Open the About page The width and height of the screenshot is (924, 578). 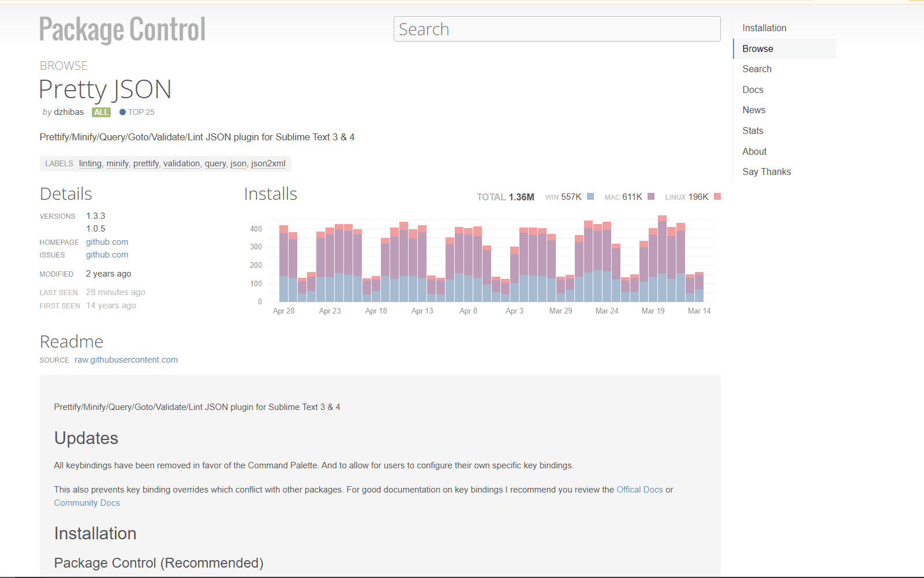click(754, 151)
